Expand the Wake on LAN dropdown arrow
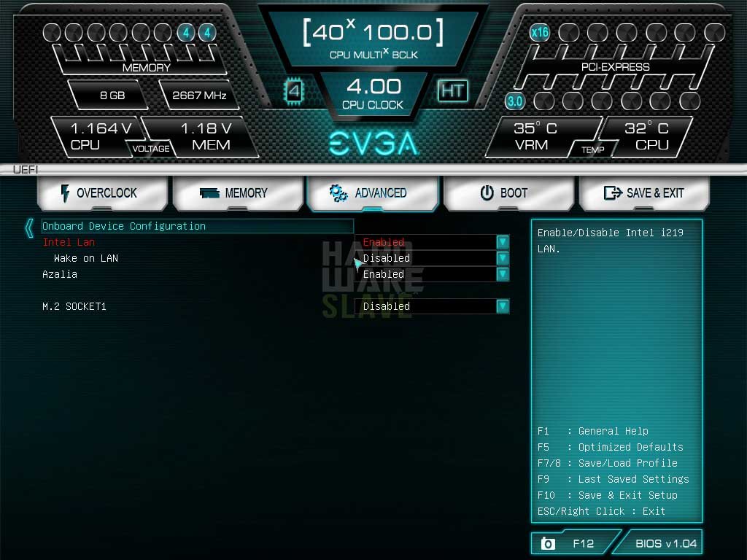 [x=503, y=258]
